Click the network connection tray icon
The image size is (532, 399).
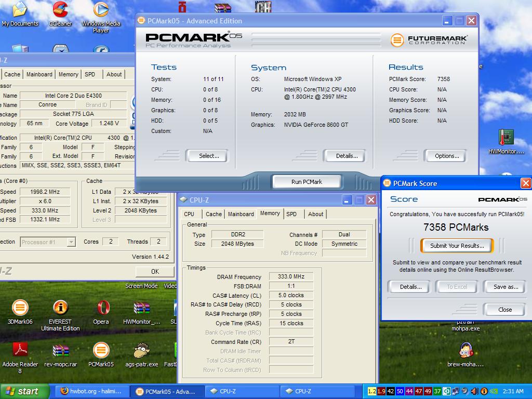click(456, 391)
